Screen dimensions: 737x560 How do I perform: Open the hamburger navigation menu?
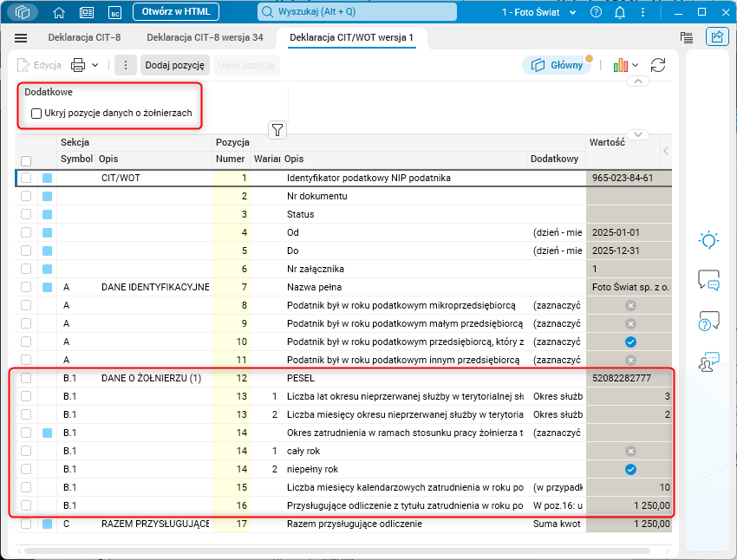click(21, 38)
